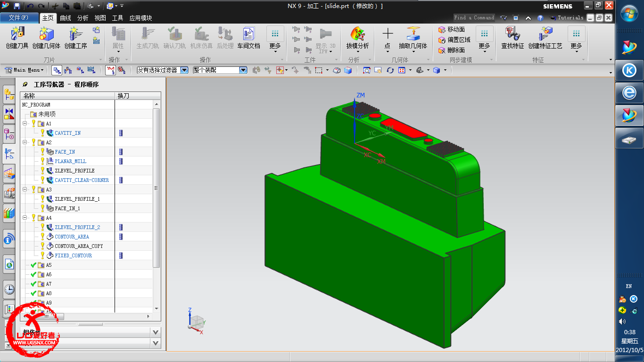Switch to 视图 ribbon tab
This screenshot has width=644, height=362.
pyautogui.click(x=100, y=18)
